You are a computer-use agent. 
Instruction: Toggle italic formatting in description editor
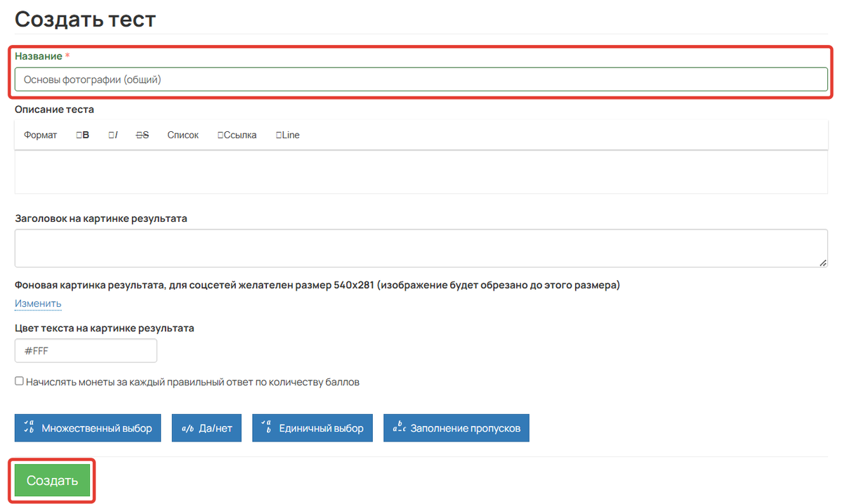113,135
